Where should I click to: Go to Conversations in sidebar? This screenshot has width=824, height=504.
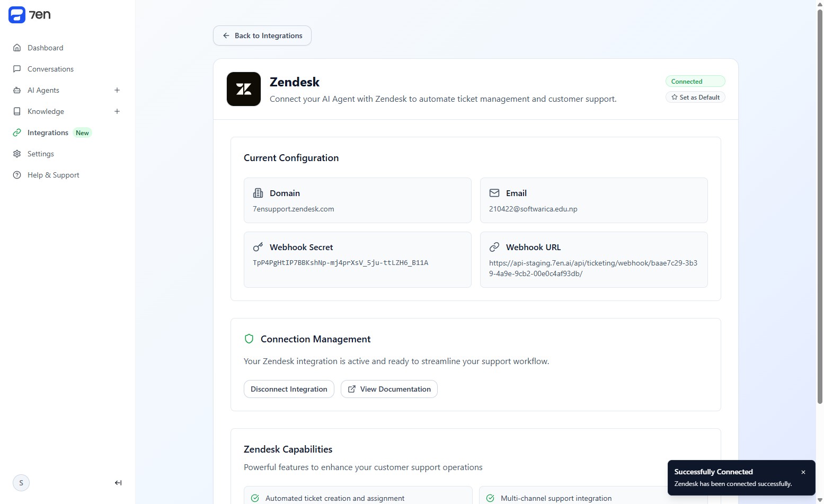point(50,69)
